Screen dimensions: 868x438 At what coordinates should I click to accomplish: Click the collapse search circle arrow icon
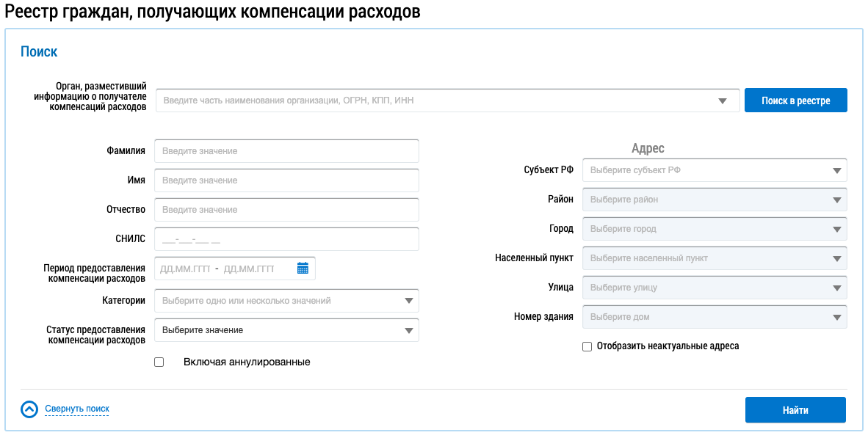(29, 409)
